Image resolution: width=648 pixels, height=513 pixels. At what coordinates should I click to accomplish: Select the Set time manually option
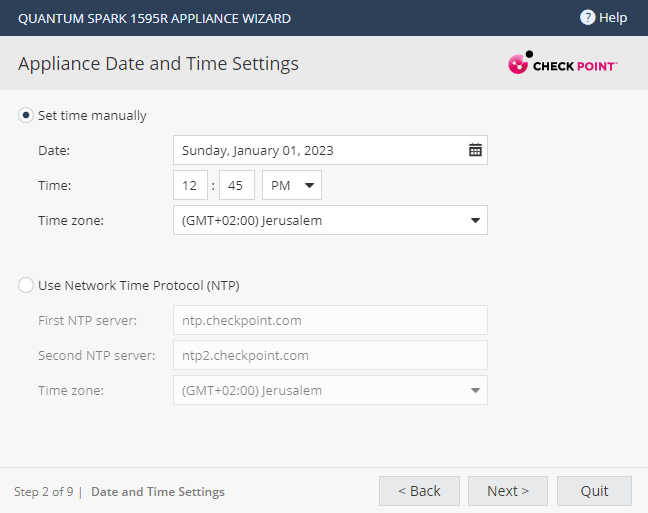26,115
